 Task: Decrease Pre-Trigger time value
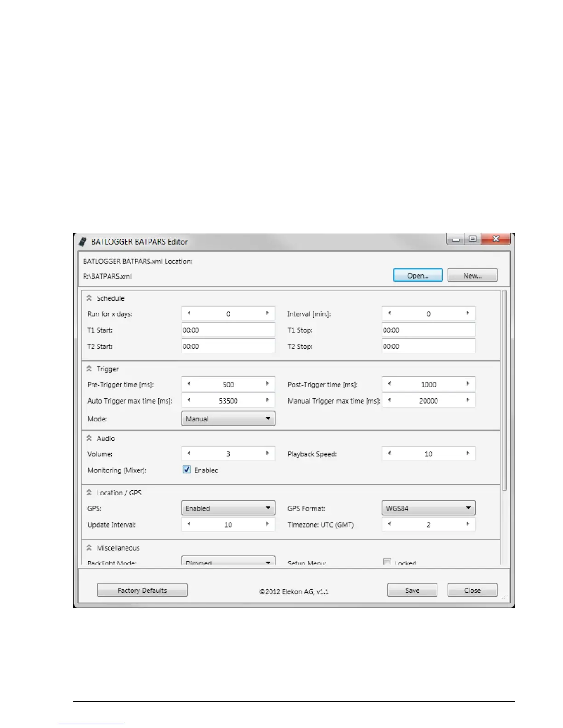[x=189, y=384]
